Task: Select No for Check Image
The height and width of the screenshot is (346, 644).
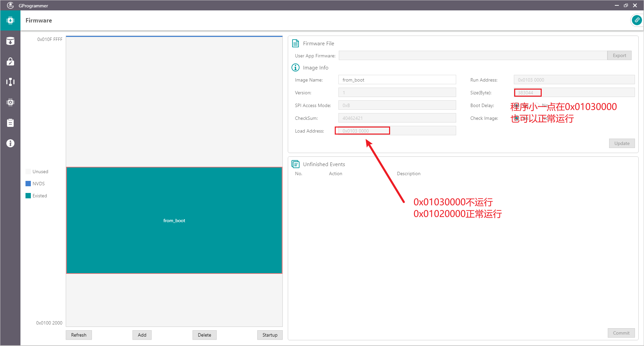Action: [x=537, y=118]
